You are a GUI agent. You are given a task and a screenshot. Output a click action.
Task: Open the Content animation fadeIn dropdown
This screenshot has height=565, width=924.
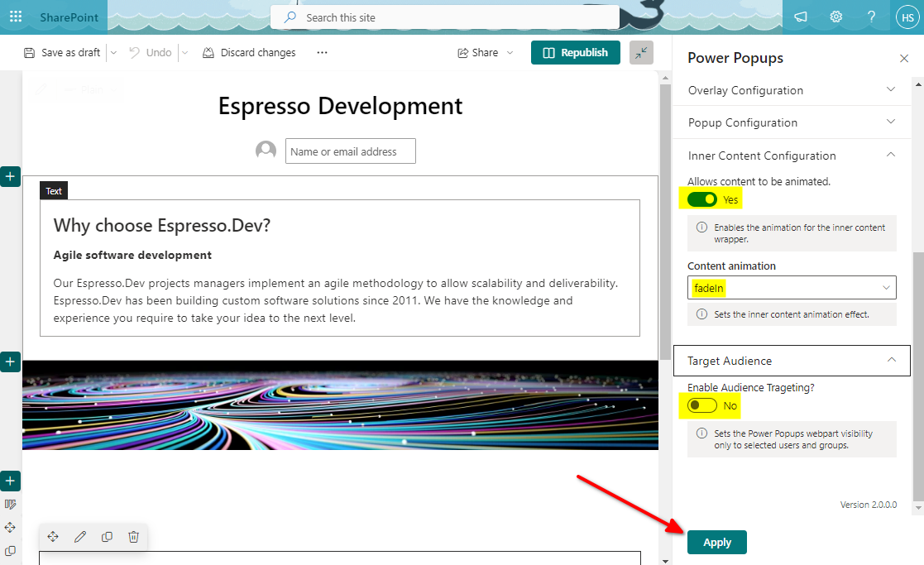point(792,288)
